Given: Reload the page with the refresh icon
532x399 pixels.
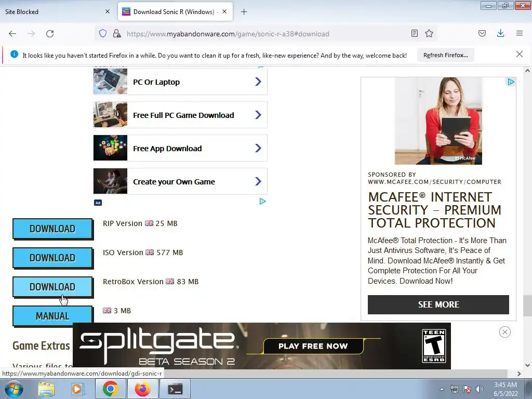Looking at the screenshot, I should (50, 34).
